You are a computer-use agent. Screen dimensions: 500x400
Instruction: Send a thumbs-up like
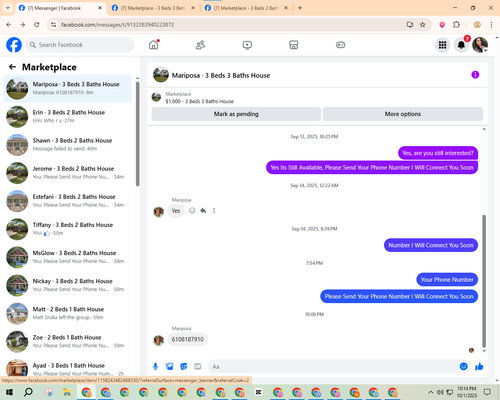[479, 367]
